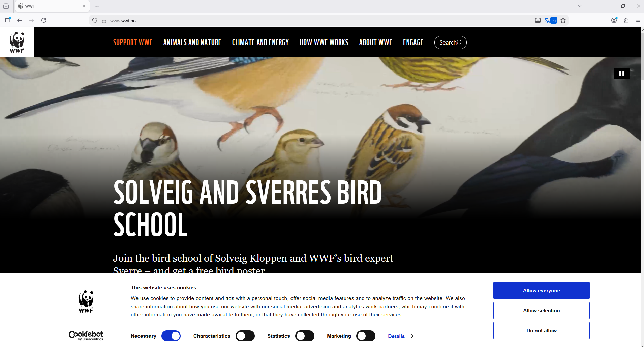Open the Animals and Nature menu
Screen dimensions: 644x347
tap(192, 42)
